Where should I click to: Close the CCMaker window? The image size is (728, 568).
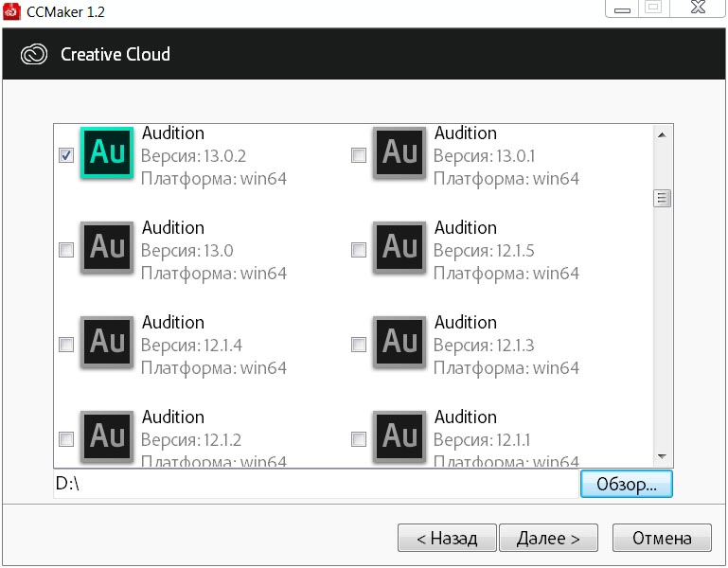[x=698, y=8]
